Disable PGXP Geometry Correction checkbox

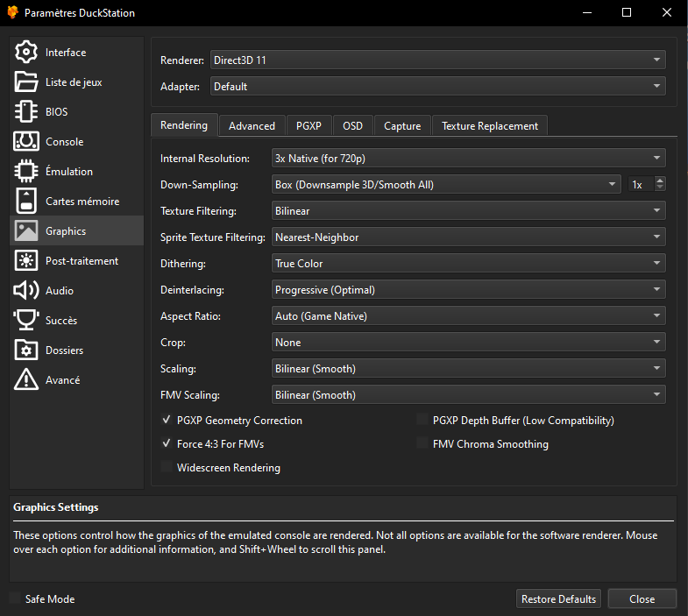[x=167, y=420]
